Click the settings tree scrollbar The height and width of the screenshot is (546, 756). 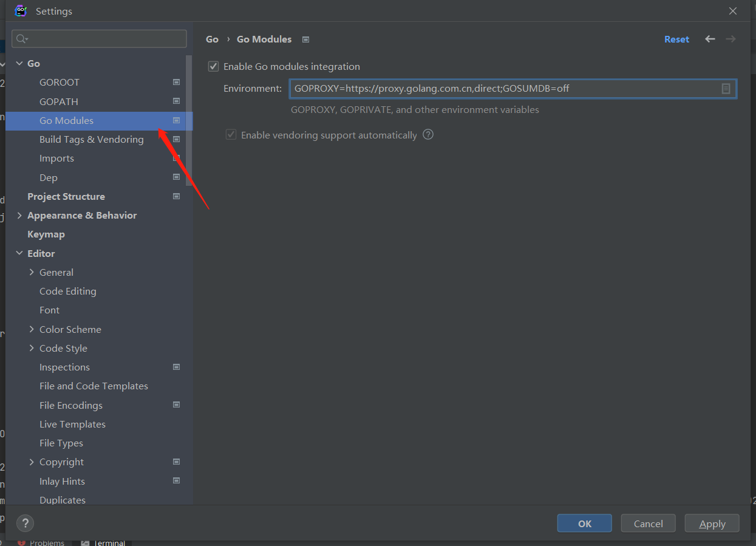189,121
